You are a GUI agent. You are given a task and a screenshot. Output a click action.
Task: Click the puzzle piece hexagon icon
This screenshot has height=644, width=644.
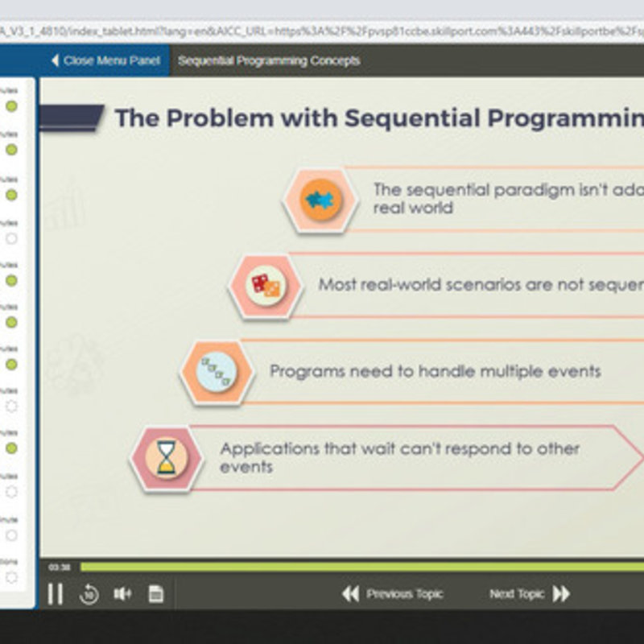[x=320, y=200]
